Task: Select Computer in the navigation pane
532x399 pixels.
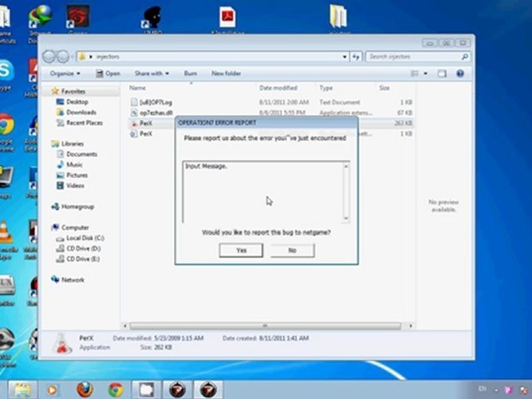Action: pyautogui.click(x=75, y=228)
